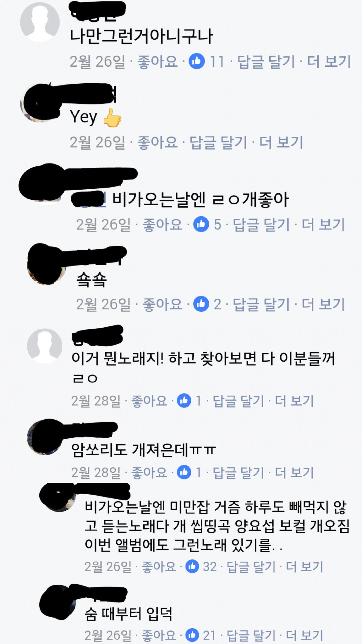Tap the like icon with 5 reactions

coord(201,224)
